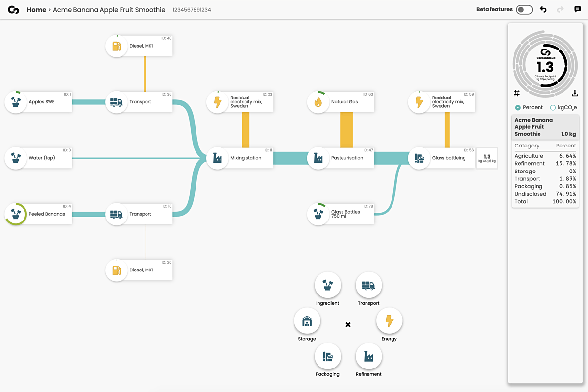This screenshot has height=392, width=588.
Task: Click the electricity bolt icon ID 23
Action: (218, 102)
